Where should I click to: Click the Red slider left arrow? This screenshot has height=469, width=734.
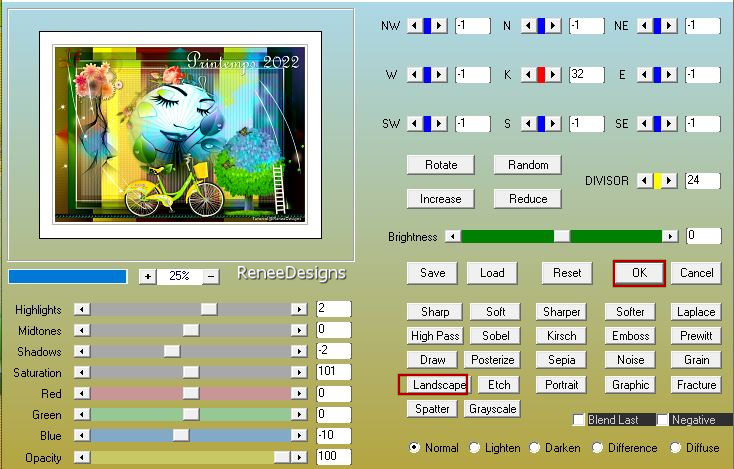(x=82, y=393)
